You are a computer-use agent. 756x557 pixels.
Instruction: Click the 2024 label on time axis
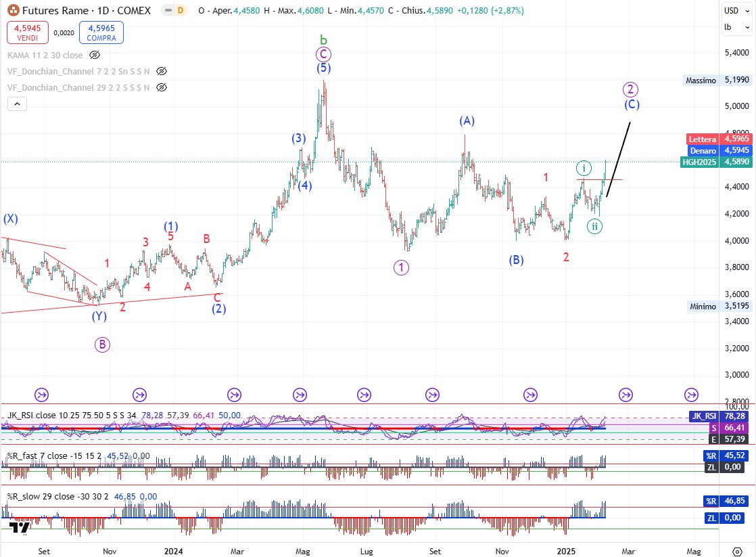click(174, 551)
